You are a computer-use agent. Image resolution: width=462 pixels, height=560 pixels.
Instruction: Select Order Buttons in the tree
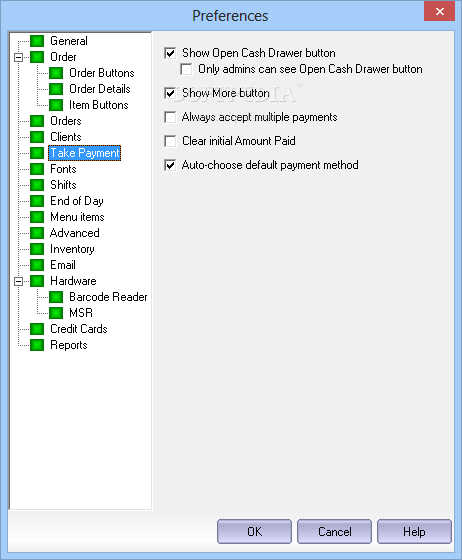102,73
